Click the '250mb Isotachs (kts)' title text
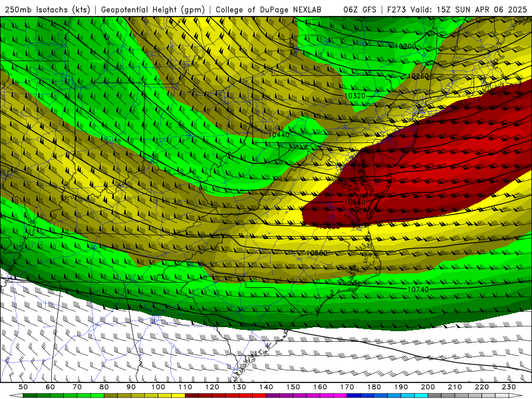Screen dimensions: 532x399 [47, 9]
